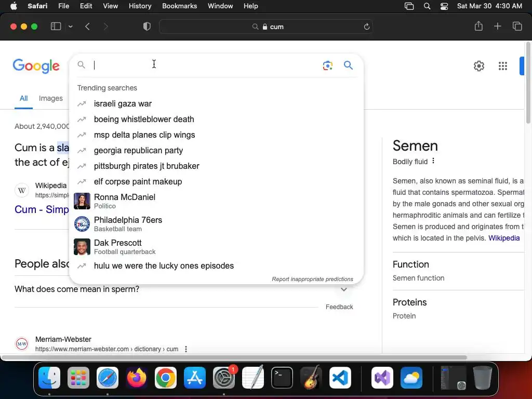Reload the page in Safari
This screenshot has width=532, height=399.
tap(366, 27)
